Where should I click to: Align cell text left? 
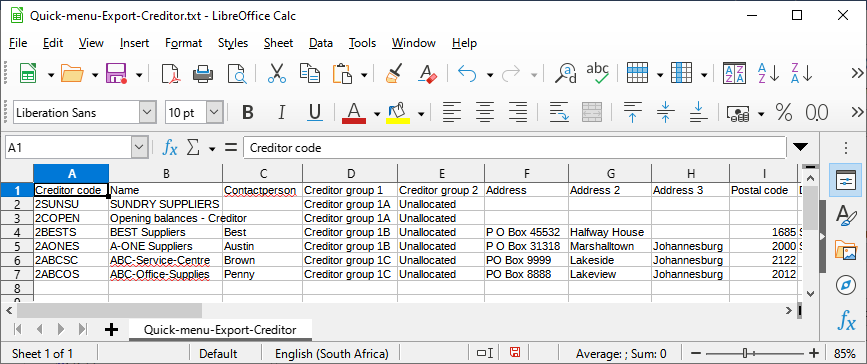coord(452,113)
